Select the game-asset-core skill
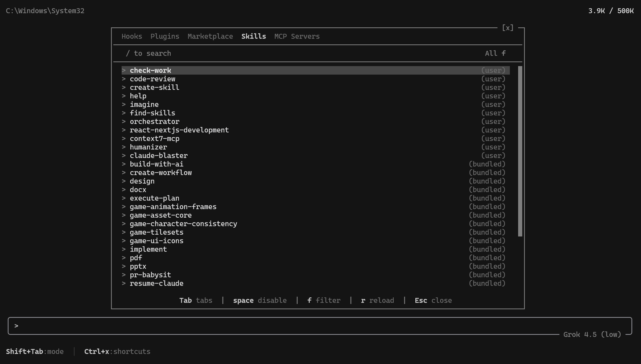 coord(315,215)
